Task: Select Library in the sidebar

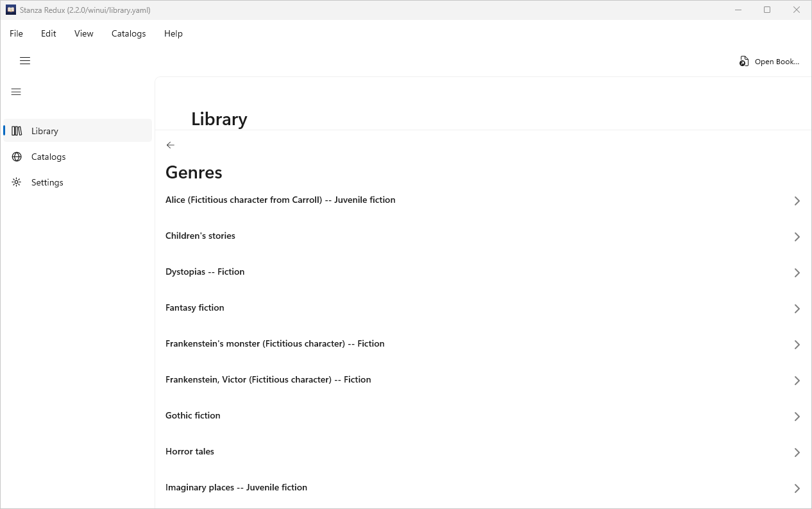Action: click(78, 131)
